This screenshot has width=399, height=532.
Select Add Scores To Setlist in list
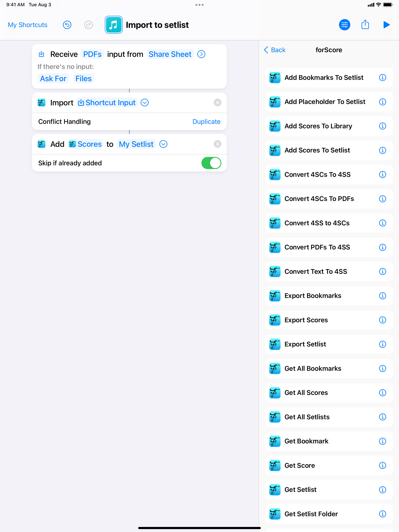tap(329, 150)
